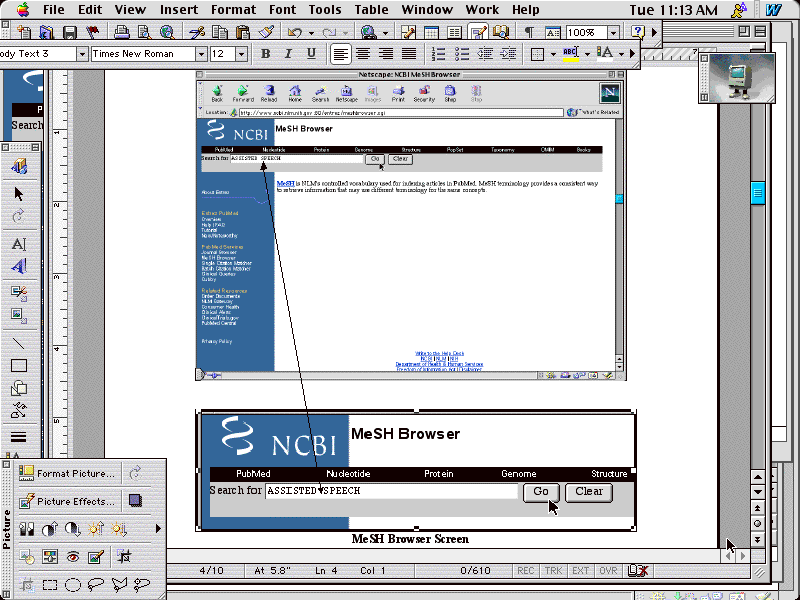Click the New Blank Document icon
Image resolution: width=800 pixels, height=600 pixels.
23,33
